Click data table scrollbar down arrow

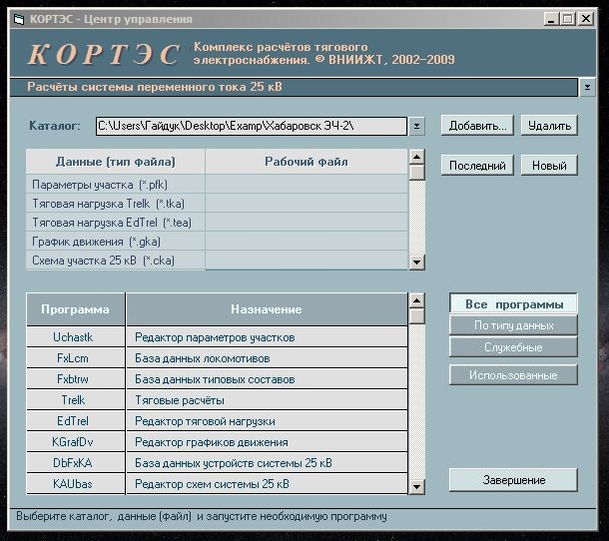417,262
